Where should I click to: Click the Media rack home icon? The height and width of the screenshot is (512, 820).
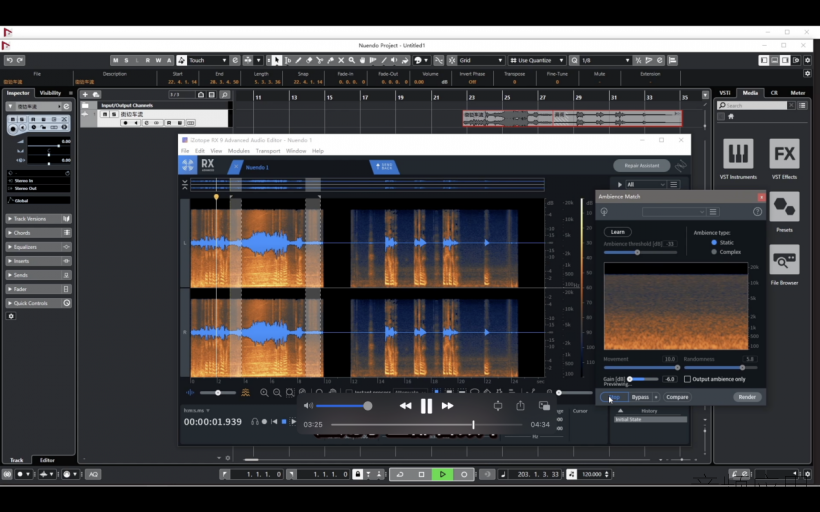(x=731, y=116)
